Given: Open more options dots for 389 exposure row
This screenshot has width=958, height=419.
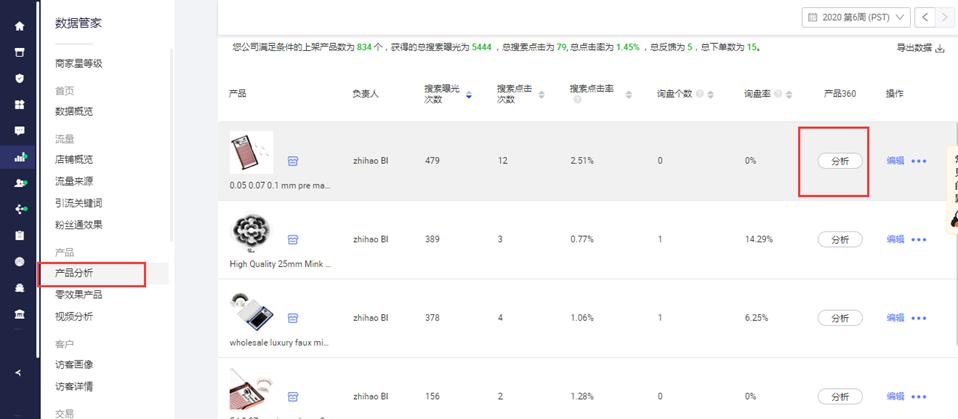Looking at the screenshot, I should click(919, 239).
